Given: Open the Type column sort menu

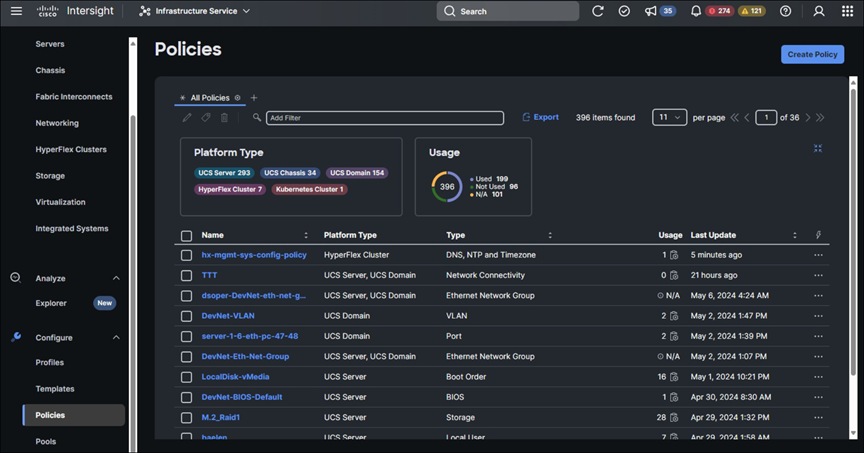Looking at the screenshot, I should pos(550,235).
